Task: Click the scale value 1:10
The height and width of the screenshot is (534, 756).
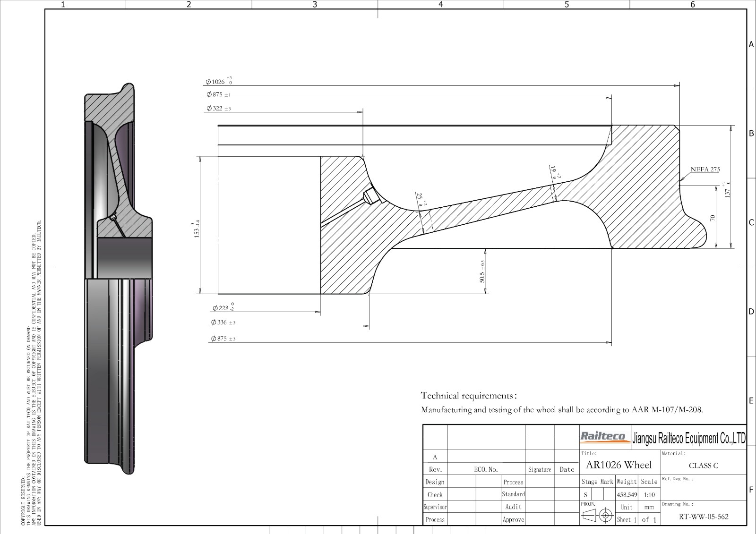Action: (x=649, y=495)
